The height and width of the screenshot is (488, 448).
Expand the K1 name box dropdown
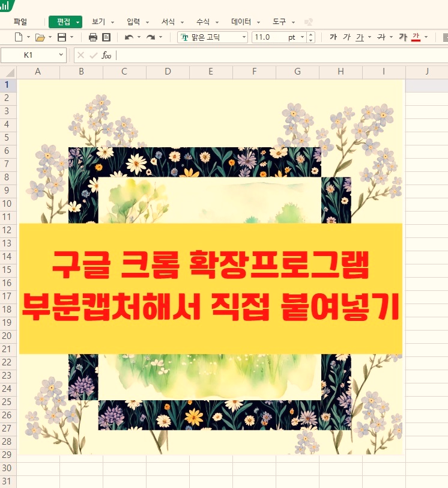[61, 55]
